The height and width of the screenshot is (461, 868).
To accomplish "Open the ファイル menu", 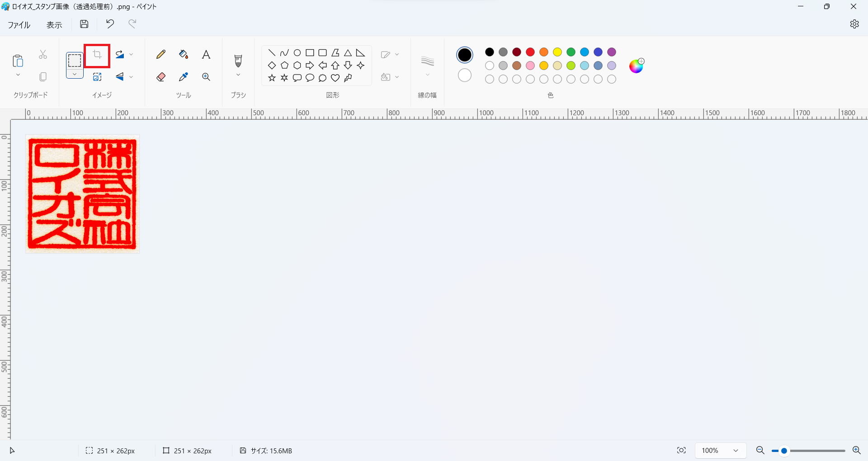I will pos(19,25).
